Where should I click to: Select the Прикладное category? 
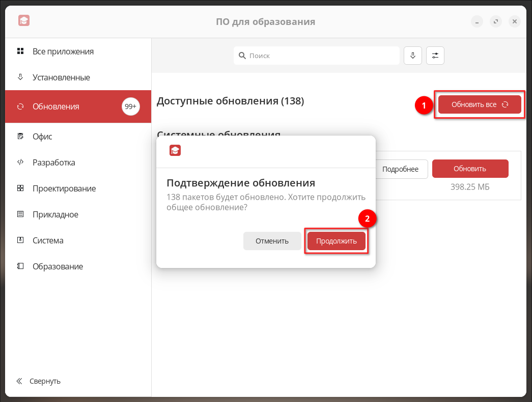coord(55,215)
